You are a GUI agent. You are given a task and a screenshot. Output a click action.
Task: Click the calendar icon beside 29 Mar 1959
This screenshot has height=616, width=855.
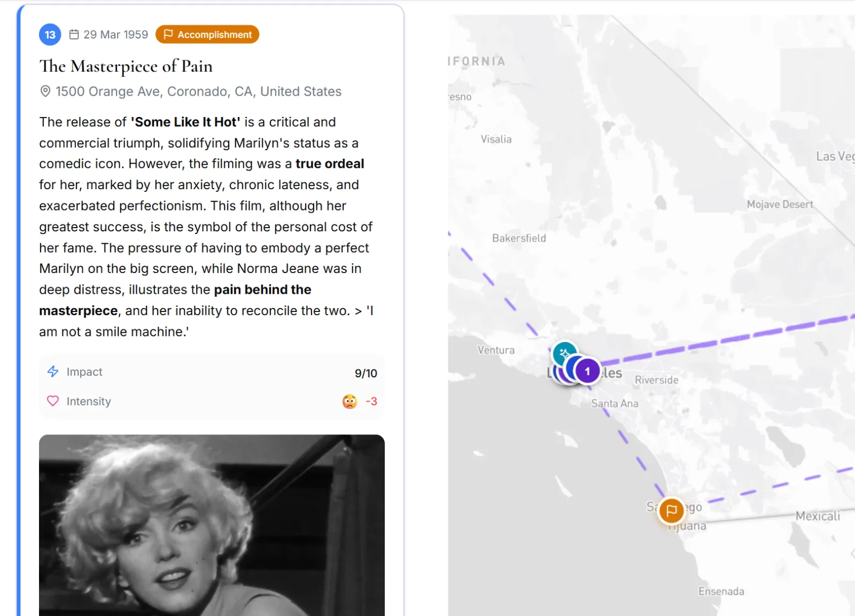pos(74,35)
